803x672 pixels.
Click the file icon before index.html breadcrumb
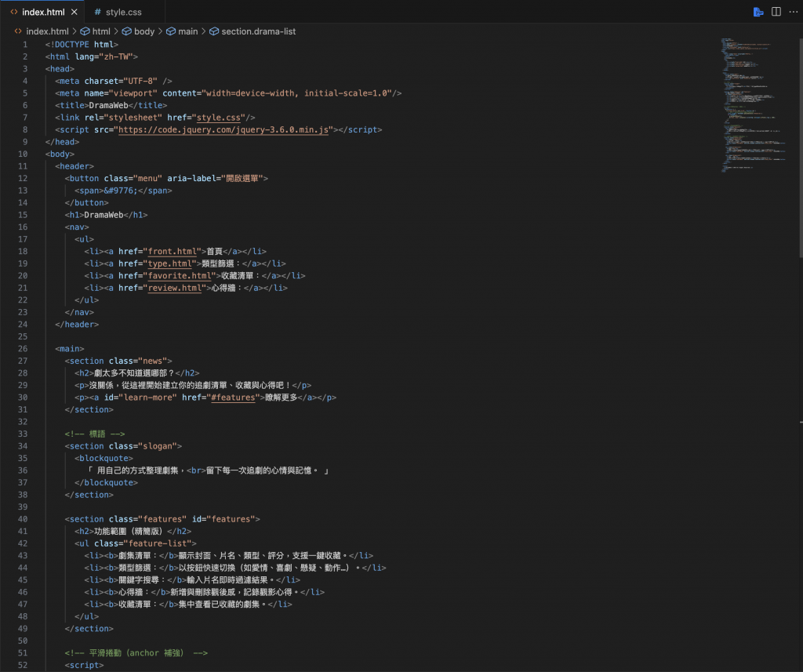[18, 31]
